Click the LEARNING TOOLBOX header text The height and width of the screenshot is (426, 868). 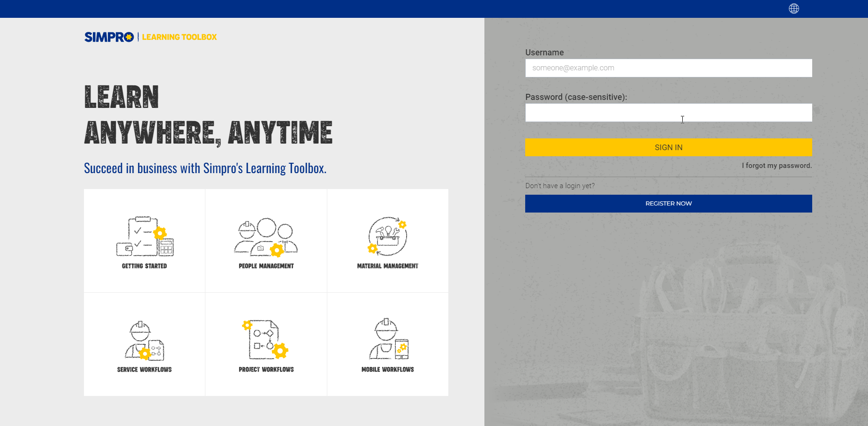179,37
